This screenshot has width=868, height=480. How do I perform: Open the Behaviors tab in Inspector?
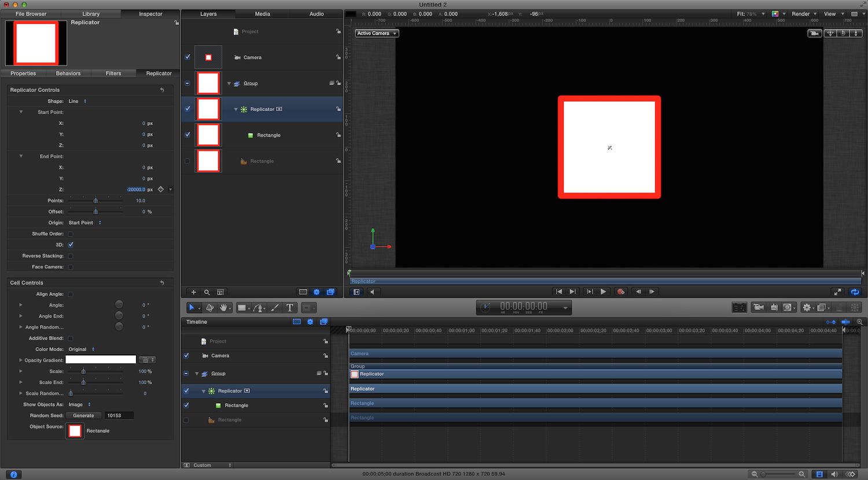[68, 74]
